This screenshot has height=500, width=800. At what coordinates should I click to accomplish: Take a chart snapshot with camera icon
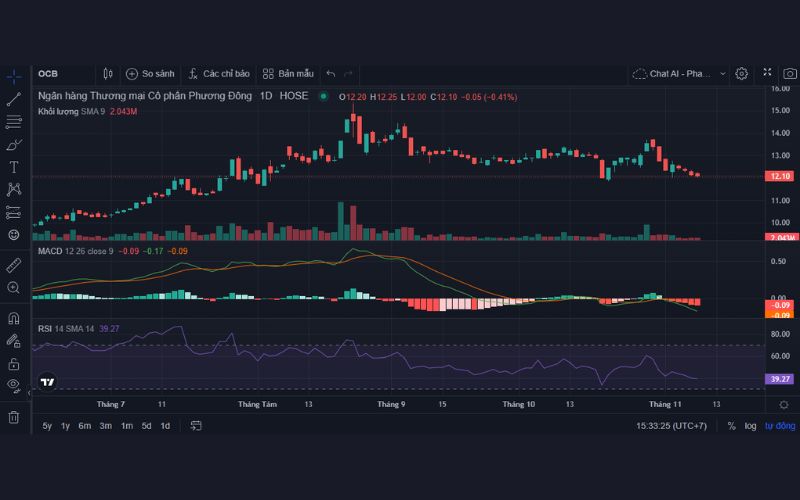(790, 73)
